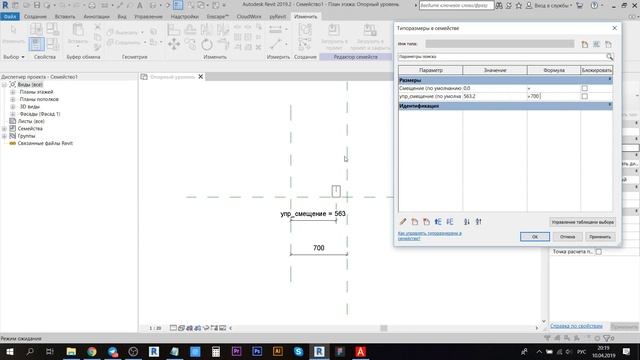The image size is (640, 360).
Task: Expand the Фасады (Фасад 1) tree node
Action: tap(13, 114)
